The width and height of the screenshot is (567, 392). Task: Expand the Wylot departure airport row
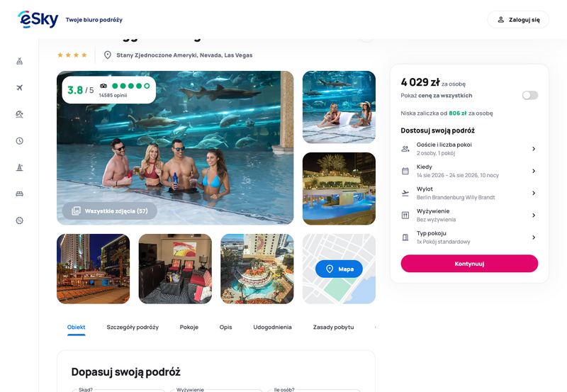tap(469, 193)
